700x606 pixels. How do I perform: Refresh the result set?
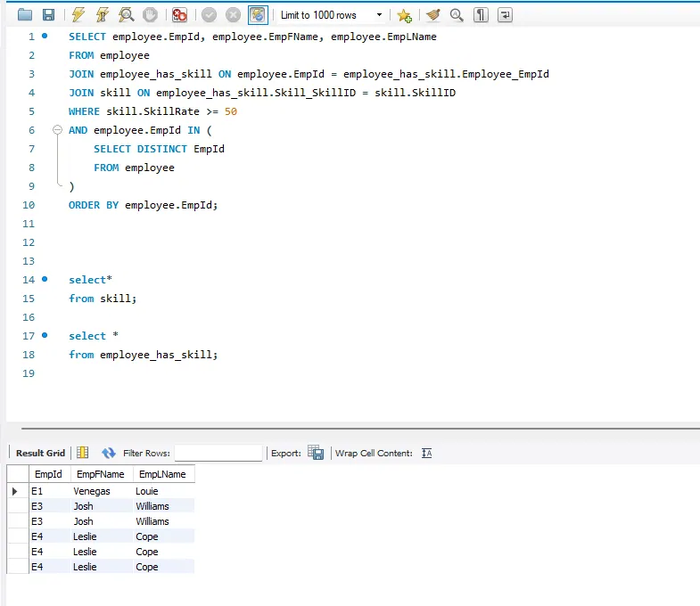[109, 453]
